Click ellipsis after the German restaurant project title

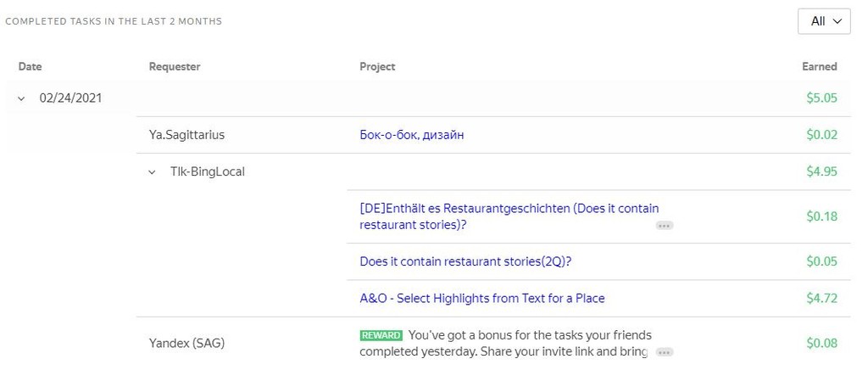(665, 226)
